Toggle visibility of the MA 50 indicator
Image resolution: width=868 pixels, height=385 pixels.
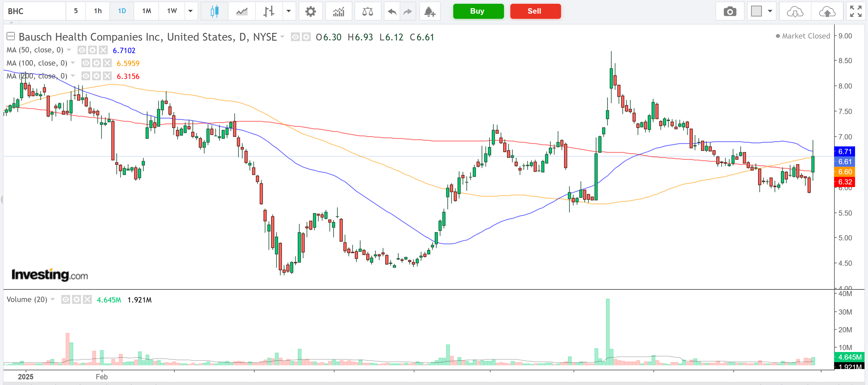click(81, 50)
